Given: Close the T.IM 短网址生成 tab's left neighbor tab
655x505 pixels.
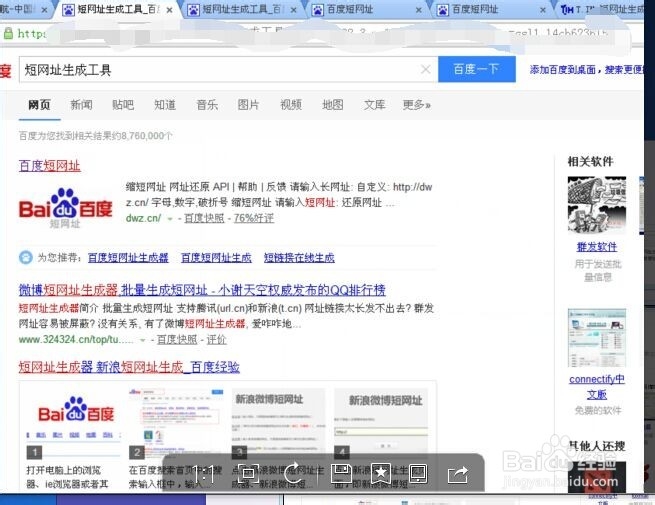Looking at the screenshot, I should 543,10.
